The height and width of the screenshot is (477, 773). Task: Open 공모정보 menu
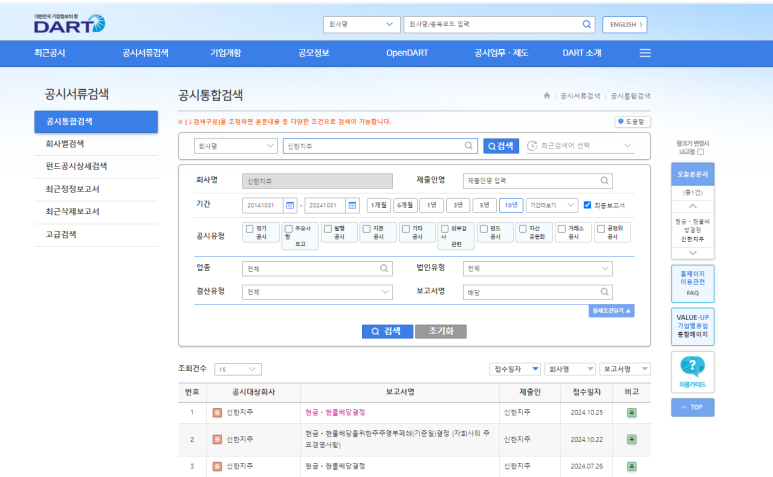tap(314, 53)
